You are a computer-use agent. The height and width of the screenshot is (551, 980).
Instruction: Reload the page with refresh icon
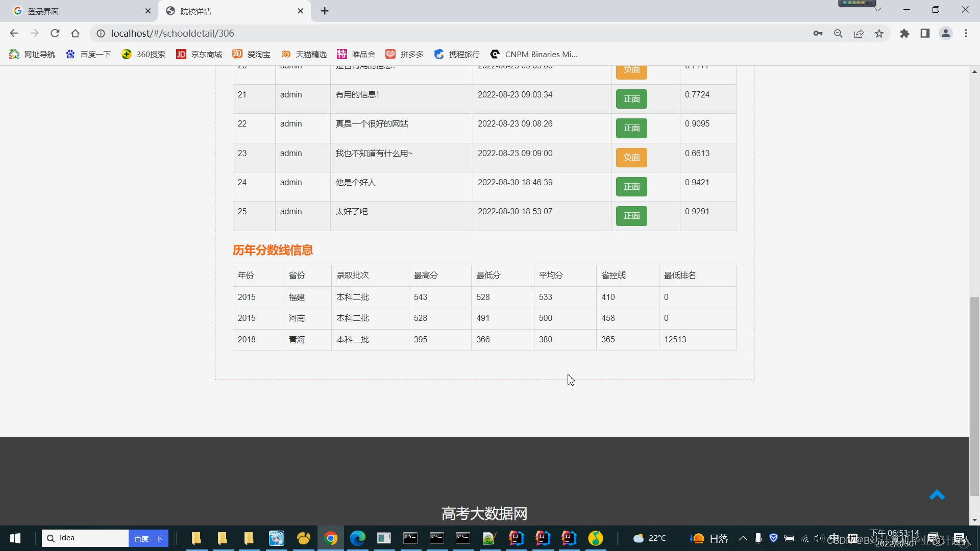[55, 34]
